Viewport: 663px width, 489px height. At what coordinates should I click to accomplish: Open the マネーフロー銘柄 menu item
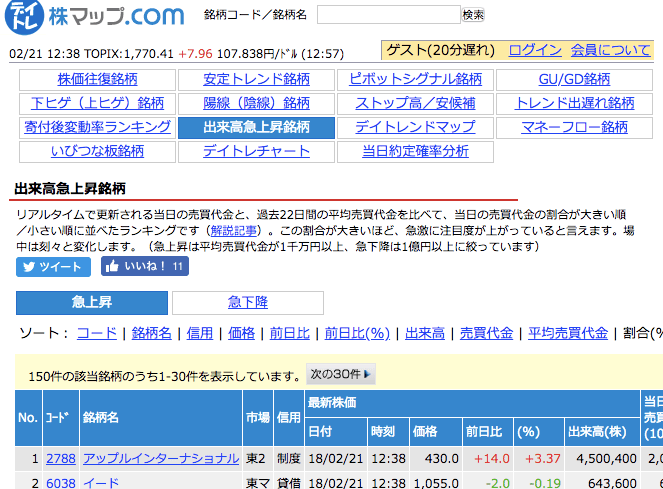tap(574, 127)
